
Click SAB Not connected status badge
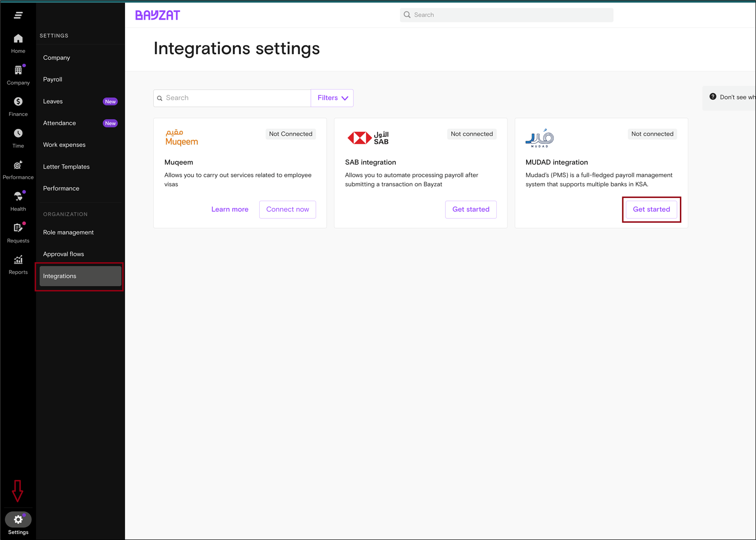pos(472,134)
